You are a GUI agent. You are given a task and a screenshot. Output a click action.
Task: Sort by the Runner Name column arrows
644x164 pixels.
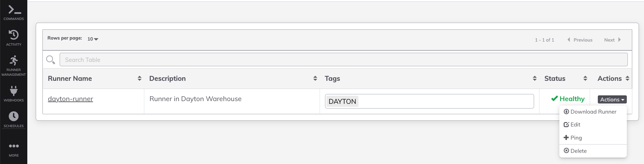pos(140,78)
